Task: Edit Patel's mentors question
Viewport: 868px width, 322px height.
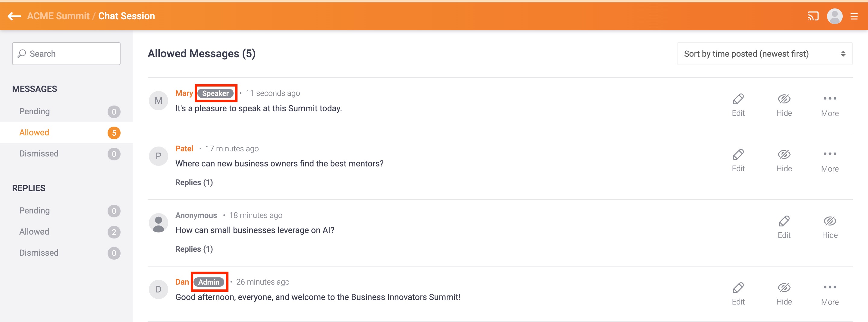Action: click(738, 160)
